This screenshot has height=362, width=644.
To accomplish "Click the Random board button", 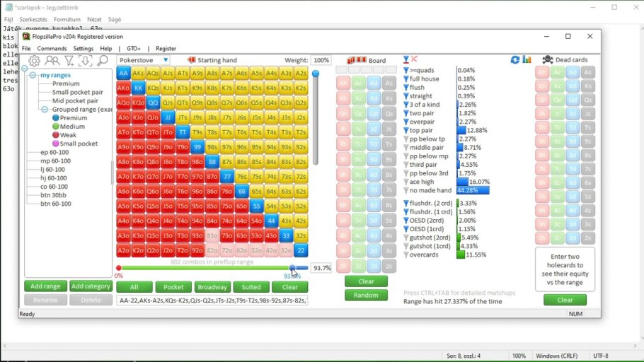I will click(366, 295).
